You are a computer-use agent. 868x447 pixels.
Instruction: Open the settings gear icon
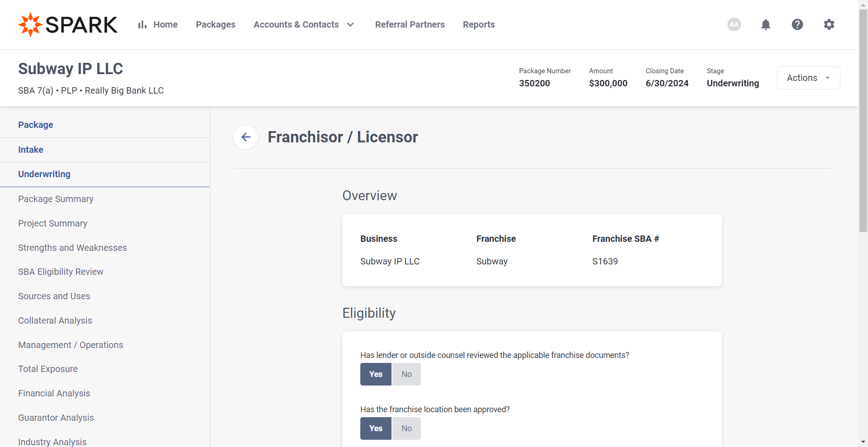[829, 24]
